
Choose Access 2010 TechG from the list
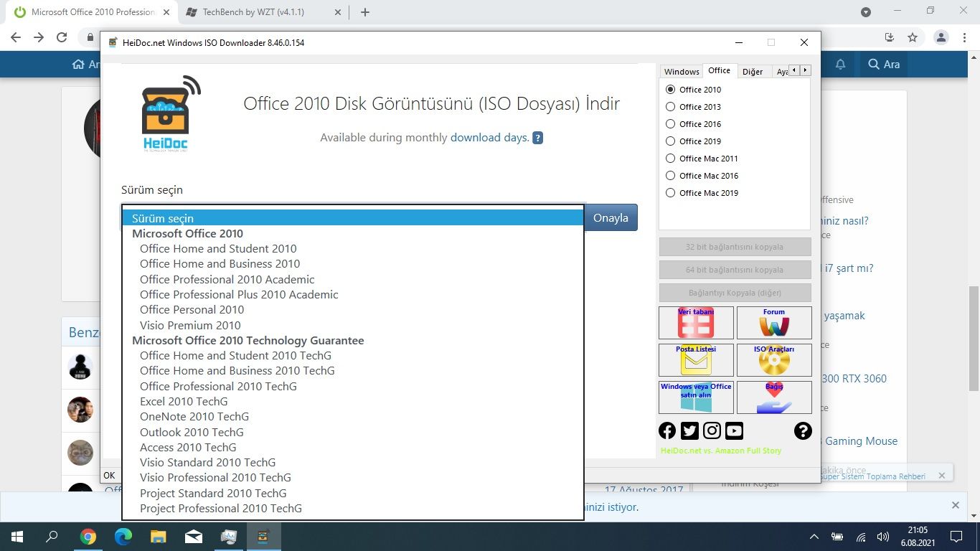353,448
